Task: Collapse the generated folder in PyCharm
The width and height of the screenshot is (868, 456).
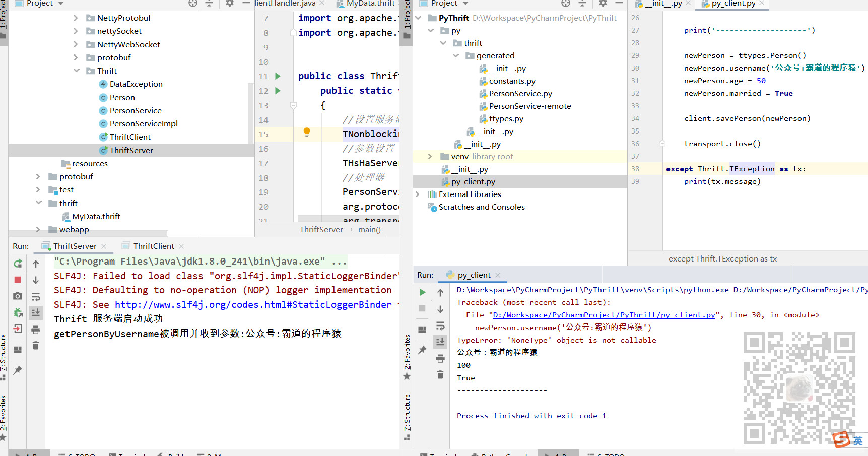Action: (456, 55)
